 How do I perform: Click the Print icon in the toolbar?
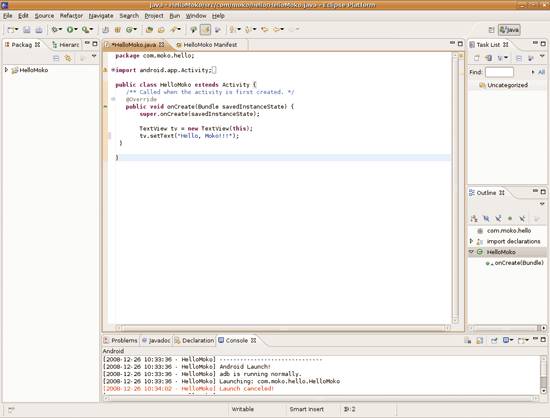(x=39, y=30)
